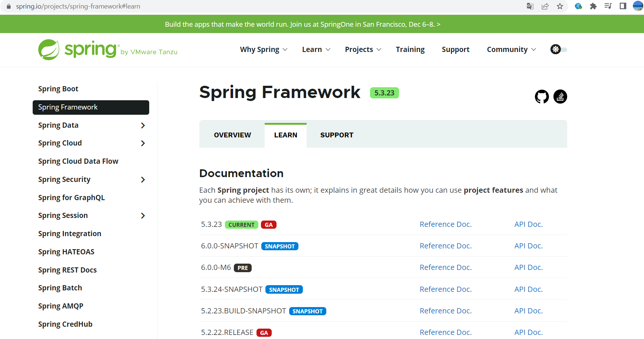
Task: Open the Stack Overflow icon for Spring Framework
Action: [x=560, y=97]
